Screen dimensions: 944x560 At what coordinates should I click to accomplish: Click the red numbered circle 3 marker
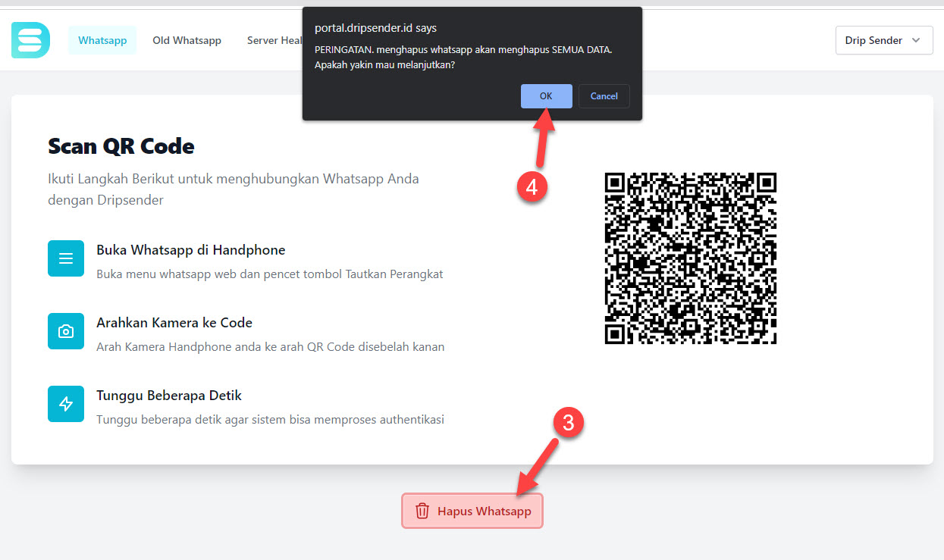[x=568, y=423]
